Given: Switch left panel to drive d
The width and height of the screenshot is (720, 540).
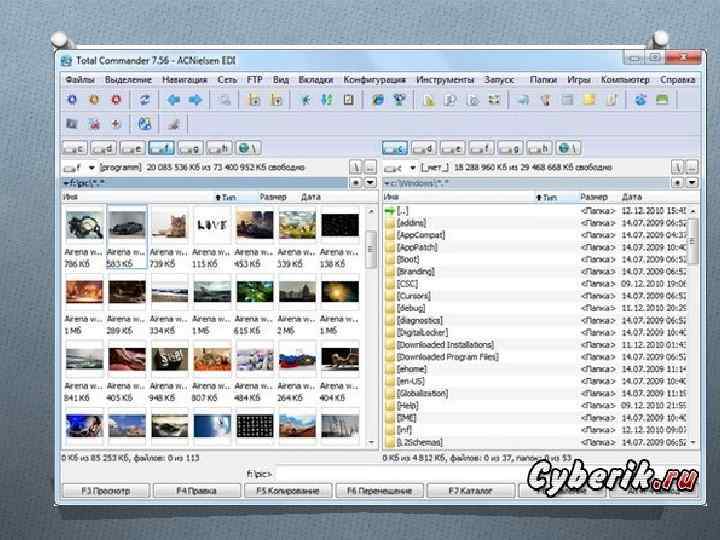Looking at the screenshot, I should (x=103, y=148).
